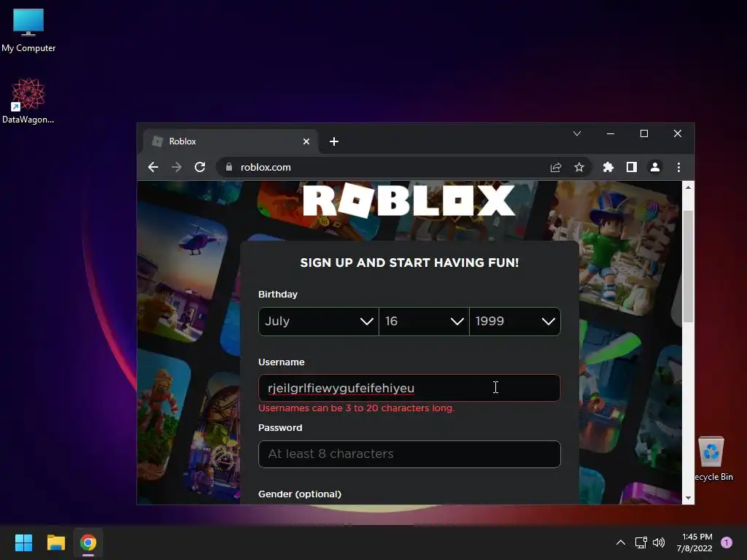Click the 'Usernames can be 3 to 20 characters' error
This screenshot has width=747, height=560.
pos(356,408)
